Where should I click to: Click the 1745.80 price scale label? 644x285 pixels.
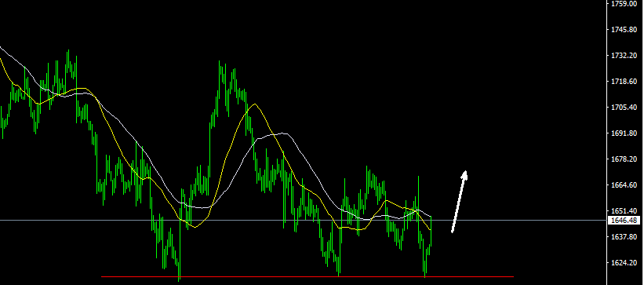[x=624, y=30]
